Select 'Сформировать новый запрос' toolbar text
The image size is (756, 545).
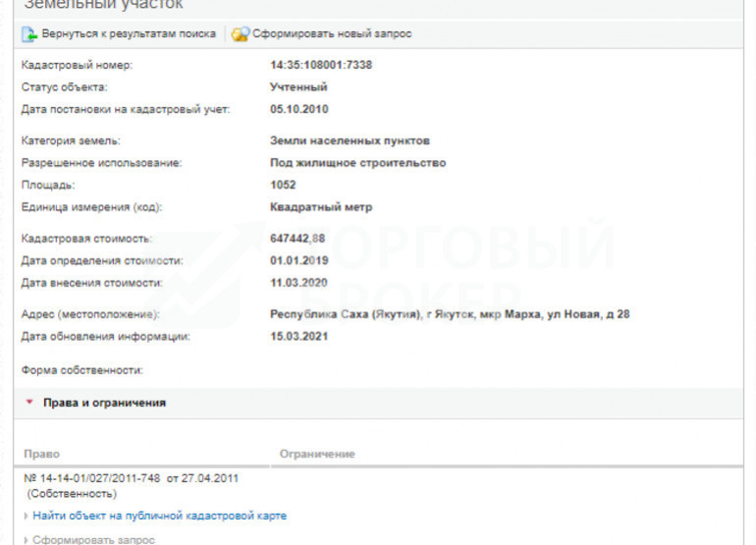[x=332, y=33]
